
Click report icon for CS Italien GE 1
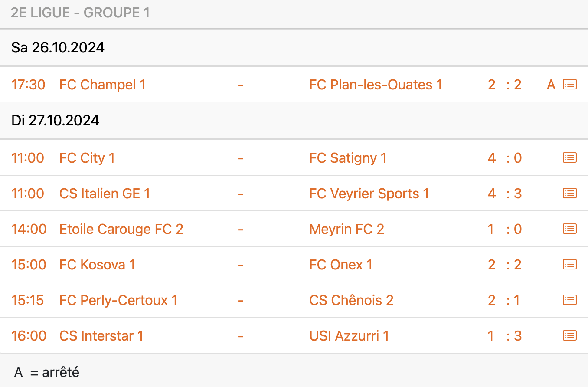[x=569, y=193]
